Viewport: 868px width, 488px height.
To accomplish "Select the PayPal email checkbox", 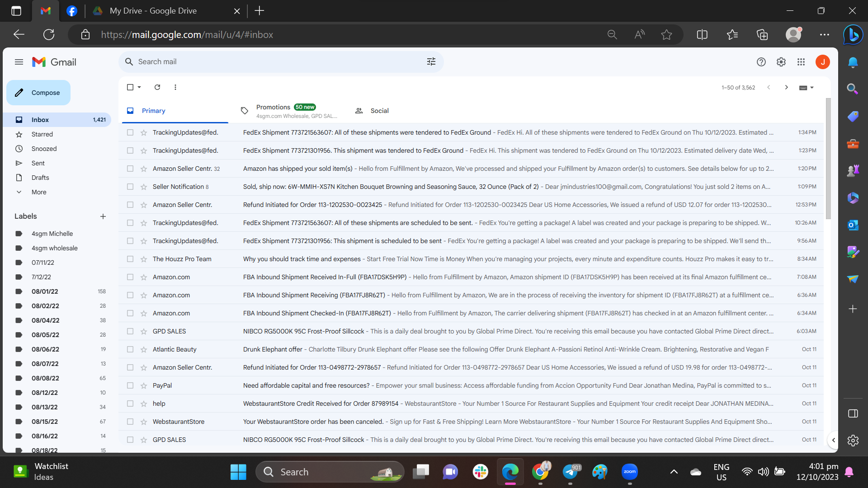I will pyautogui.click(x=130, y=385).
